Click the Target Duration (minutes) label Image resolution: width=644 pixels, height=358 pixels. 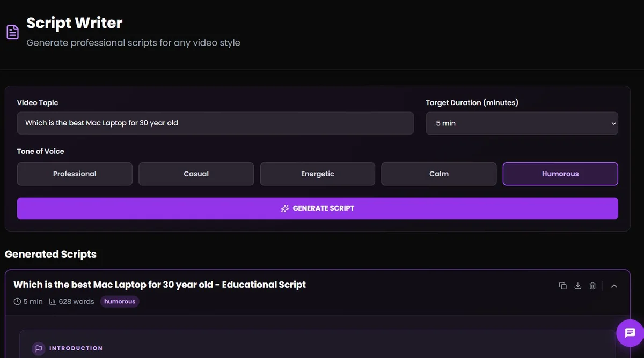pyautogui.click(x=472, y=102)
